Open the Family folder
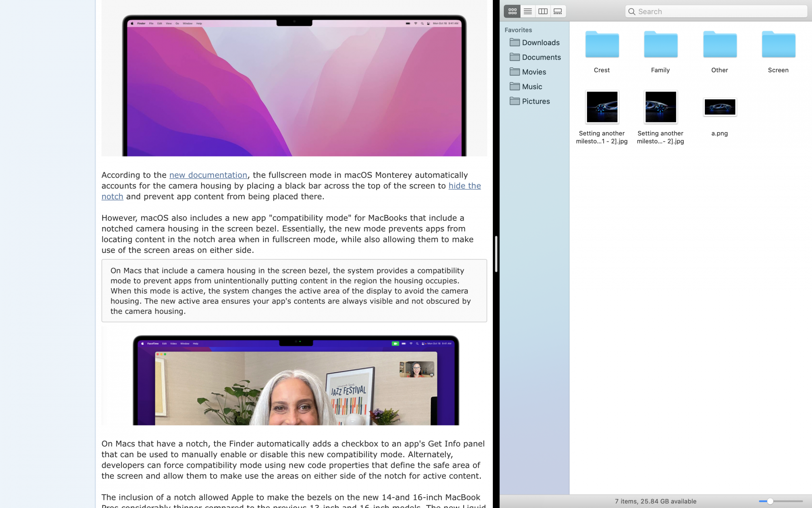 (661, 45)
